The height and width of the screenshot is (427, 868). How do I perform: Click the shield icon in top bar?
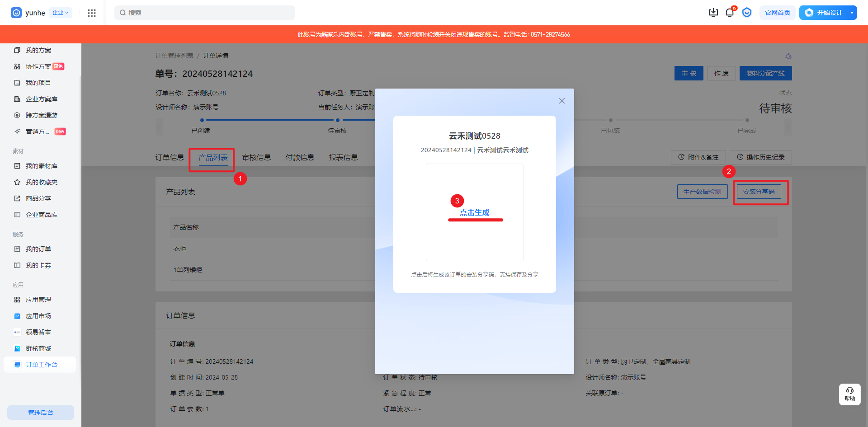click(747, 13)
